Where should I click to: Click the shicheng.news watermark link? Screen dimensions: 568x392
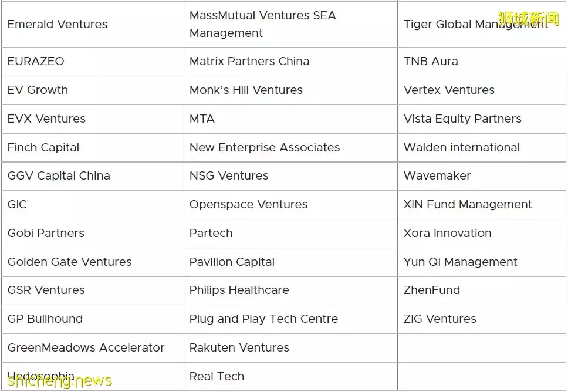click(56, 381)
